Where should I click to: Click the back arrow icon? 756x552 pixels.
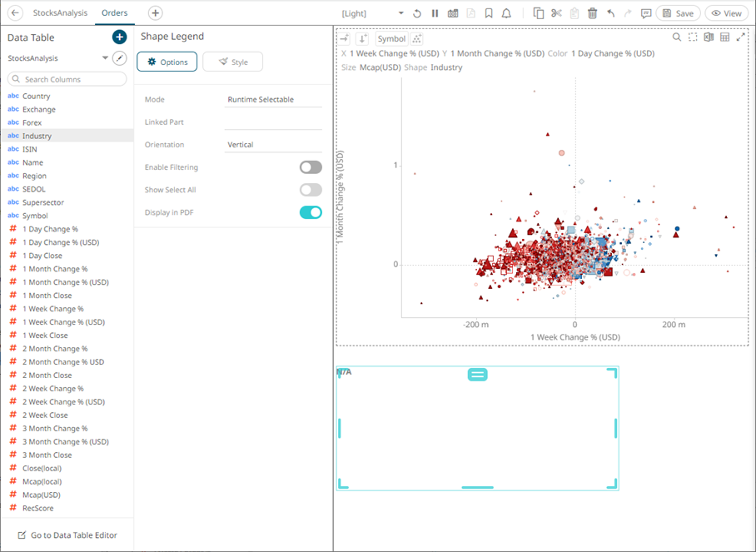pos(15,13)
